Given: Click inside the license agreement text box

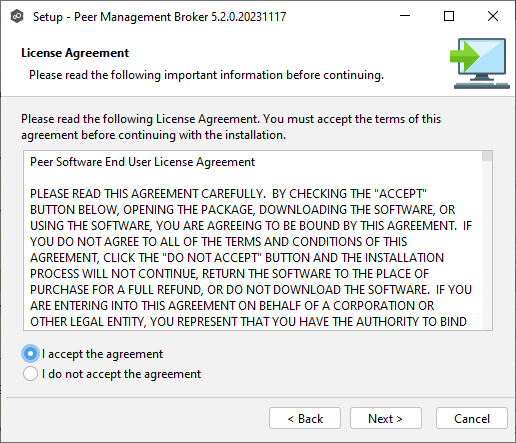Looking at the screenshot, I should point(253,240).
